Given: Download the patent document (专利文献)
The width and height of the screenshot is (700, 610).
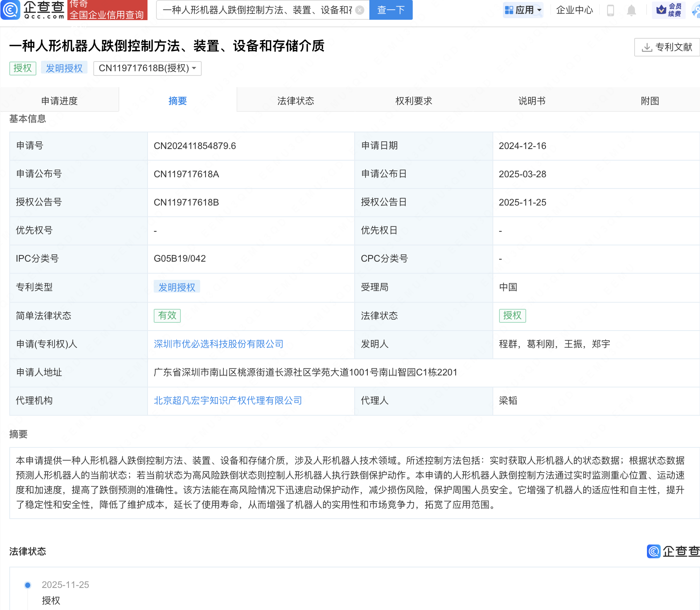Looking at the screenshot, I should tap(667, 47).
